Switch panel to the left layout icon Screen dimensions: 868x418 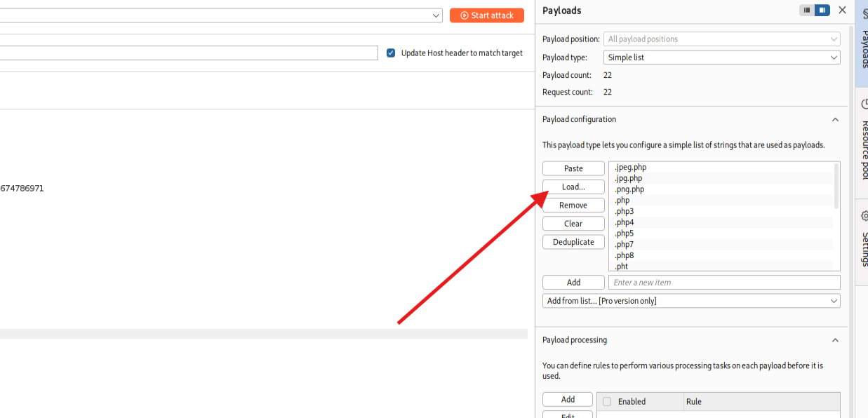(807, 11)
